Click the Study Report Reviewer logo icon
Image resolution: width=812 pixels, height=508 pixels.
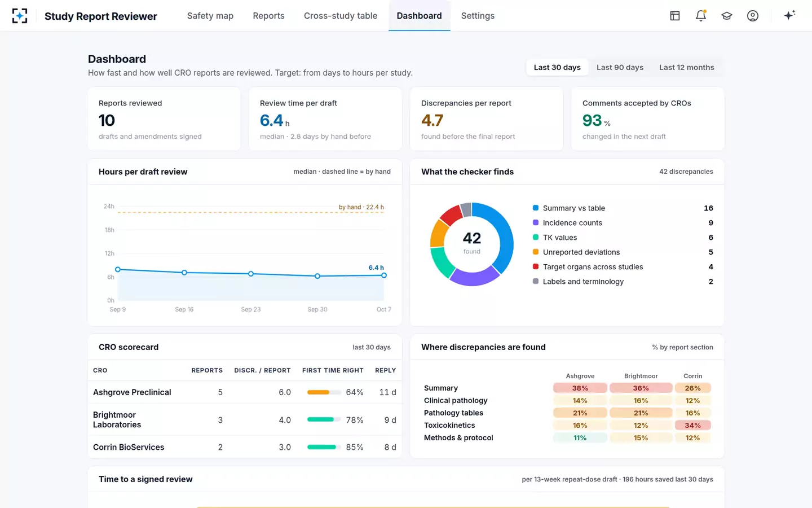(x=20, y=16)
